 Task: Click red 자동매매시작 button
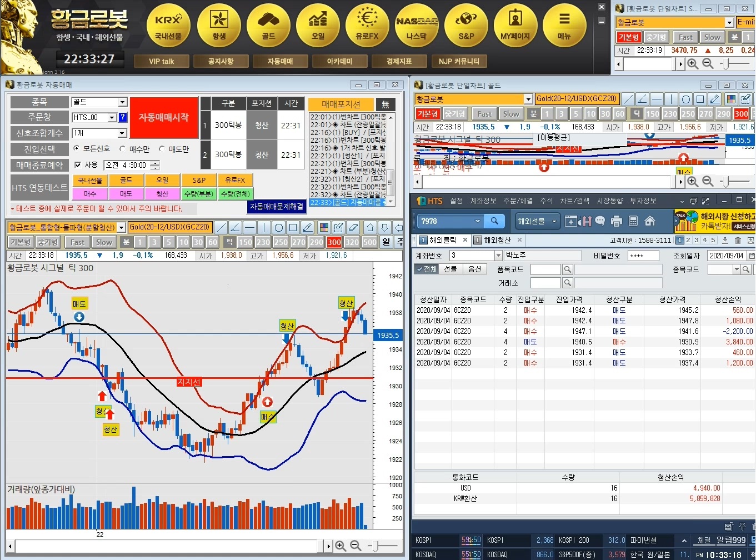click(x=164, y=118)
